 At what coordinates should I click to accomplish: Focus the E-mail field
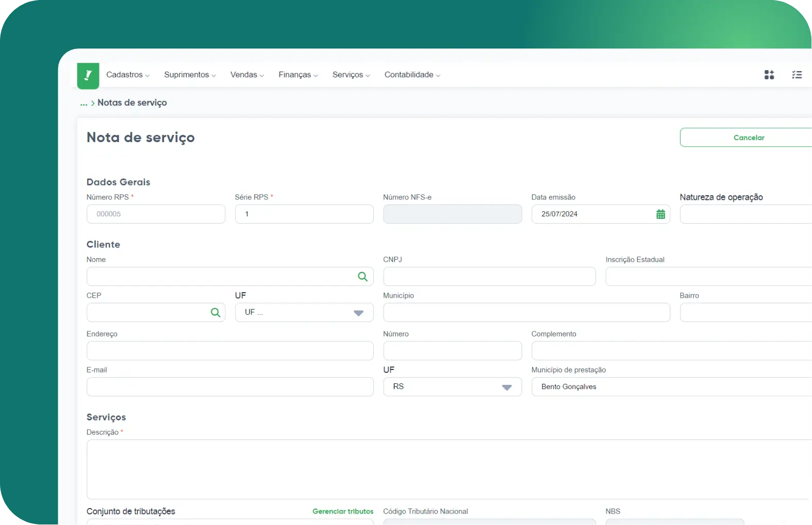pyautogui.click(x=230, y=387)
